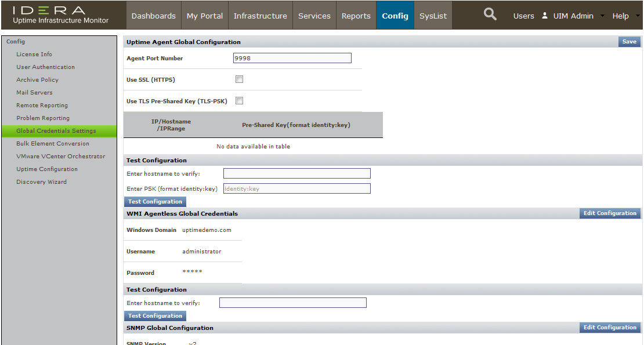The height and width of the screenshot is (345, 644).
Task: Open License Info in the sidebar
Action: coord(34,55)
